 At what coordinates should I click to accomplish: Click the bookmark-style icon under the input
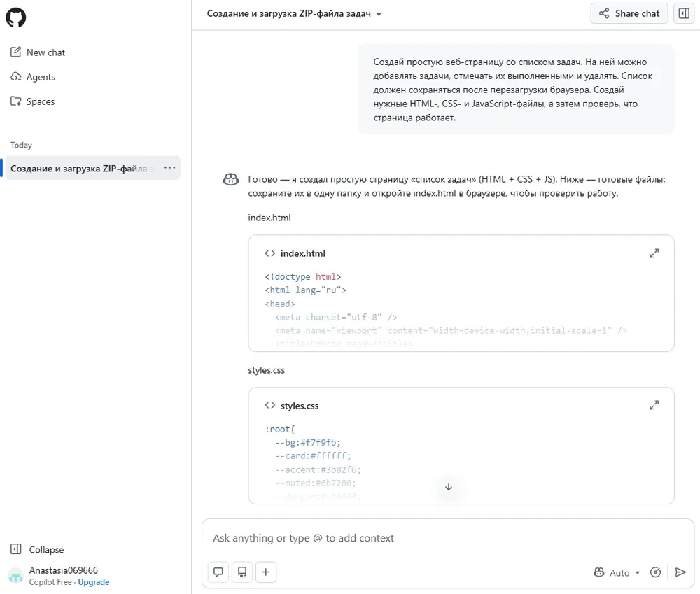pos(242,572)
